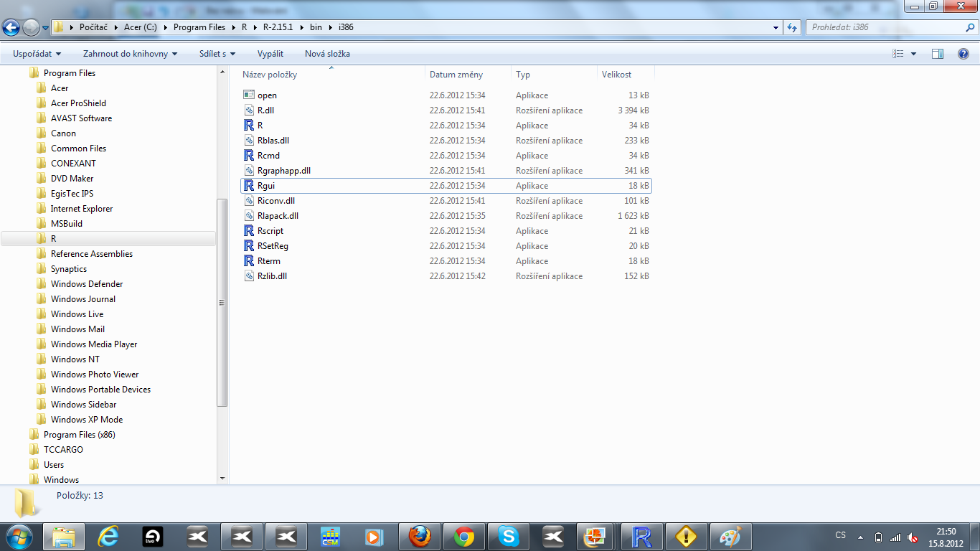Screen dimensions: 980x551
Task: Expand the address bar history dropdown
Action: coord(776,27)
